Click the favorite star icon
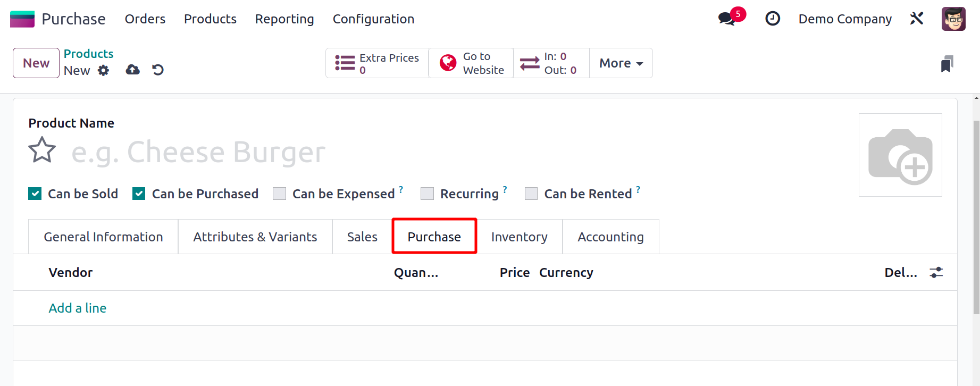 pos(42,150)
